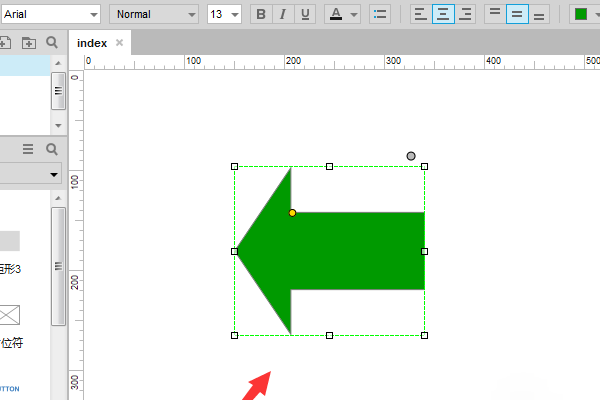Click the green fill color swatch
This screenshot has height=400, width=600.
581,14
